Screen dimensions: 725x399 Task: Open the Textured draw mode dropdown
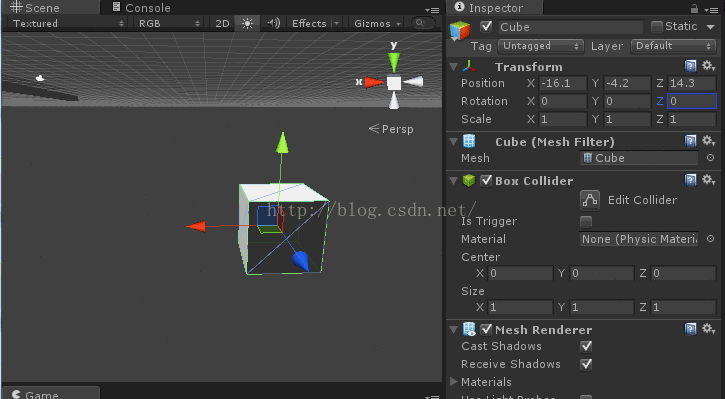coord(68,24)
